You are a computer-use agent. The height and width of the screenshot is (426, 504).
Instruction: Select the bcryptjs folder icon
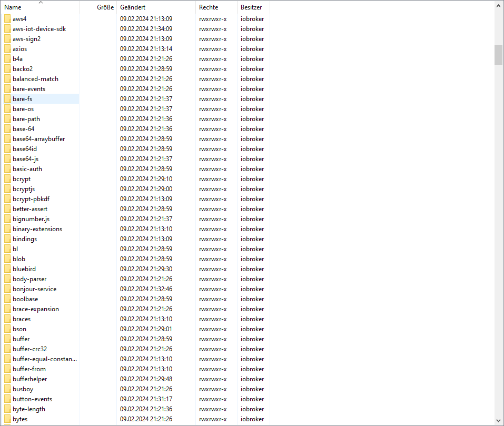click(8, 189)
